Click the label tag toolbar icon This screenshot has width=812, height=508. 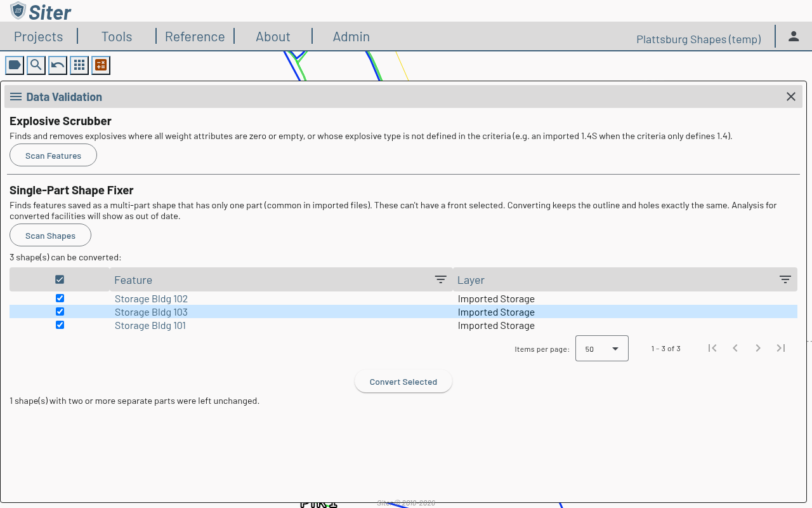click(15, 65)
